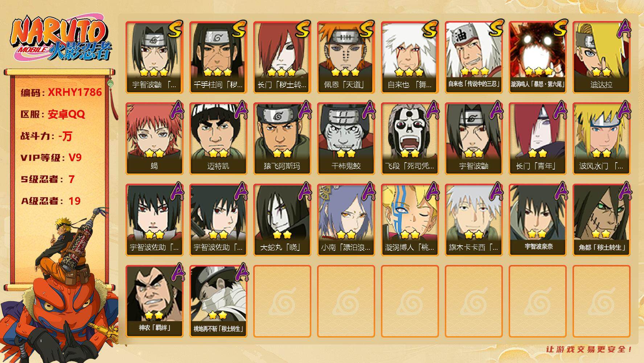Click the account code XRHY1786 text

pos(75,92)
